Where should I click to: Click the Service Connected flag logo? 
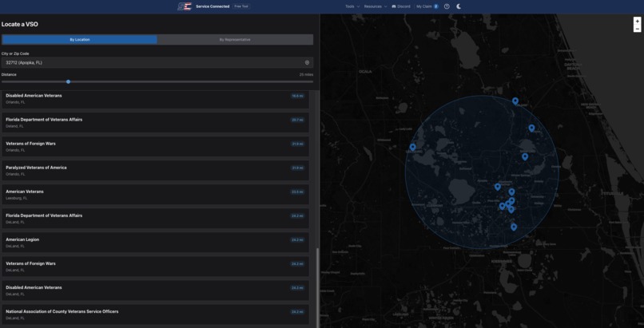point(185,6)
